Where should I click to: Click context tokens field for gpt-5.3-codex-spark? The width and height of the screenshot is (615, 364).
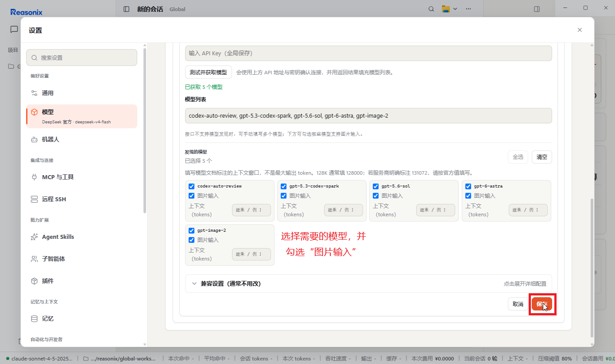344,210
